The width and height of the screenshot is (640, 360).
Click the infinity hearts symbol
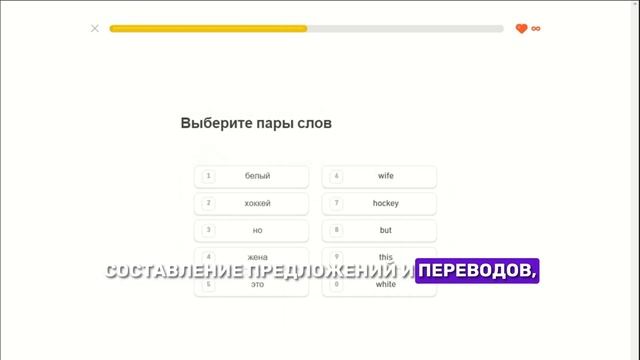click(536, 29)
